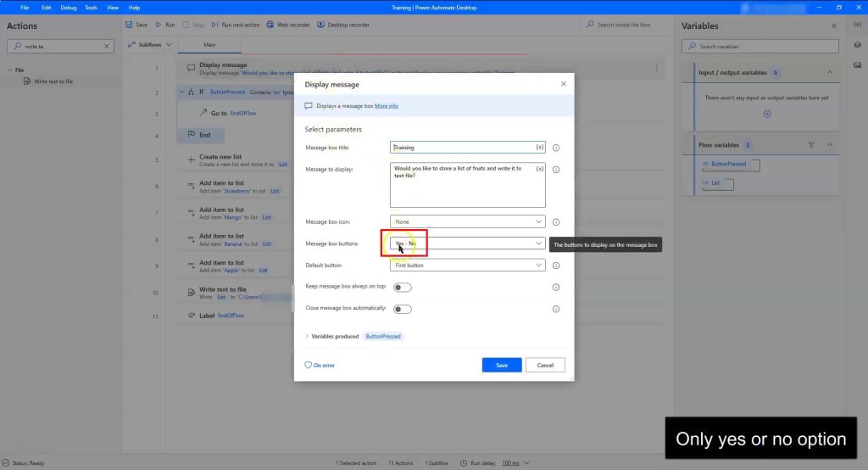Select Add item 'Banana' to list row

(236, 240)
